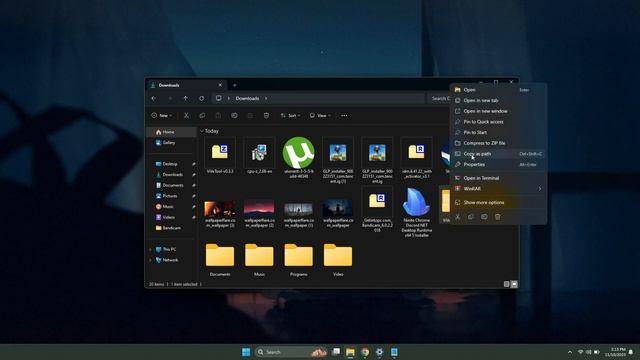Go up one folder level
Viewport: 640px width, 360px height.
coord(186,98)
